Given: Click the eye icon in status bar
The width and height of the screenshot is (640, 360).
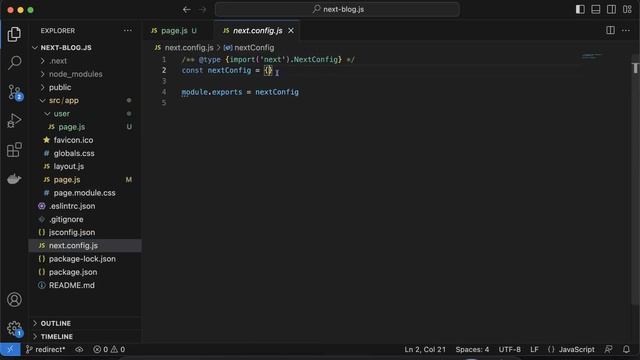Looking at the screenshot, I should click(79, 349).
